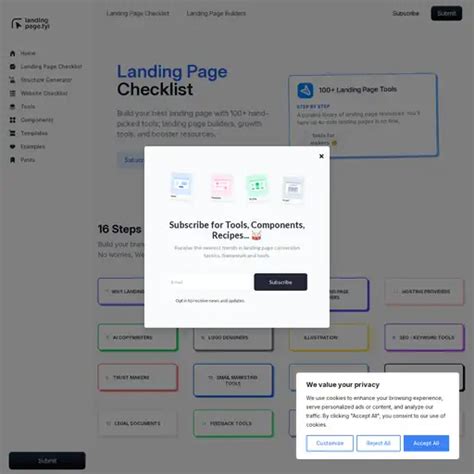Open Landing Page Checklist in top navigation
Image resolution: width=474 pixels, height=474 pixels.
[138, 13]
